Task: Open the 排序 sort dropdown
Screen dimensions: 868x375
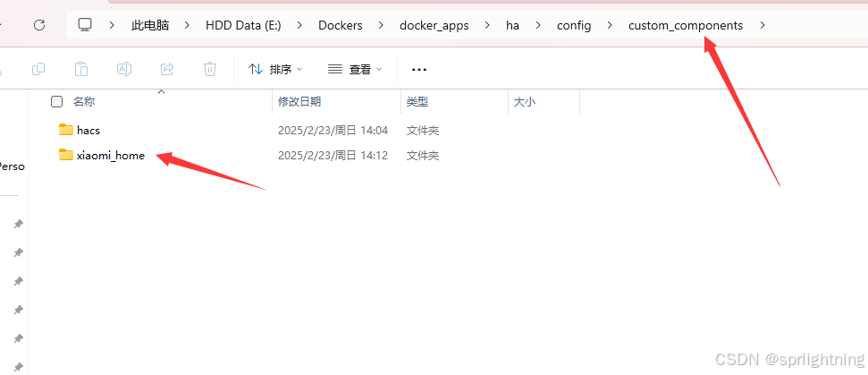Action: [x=275, y=69]
